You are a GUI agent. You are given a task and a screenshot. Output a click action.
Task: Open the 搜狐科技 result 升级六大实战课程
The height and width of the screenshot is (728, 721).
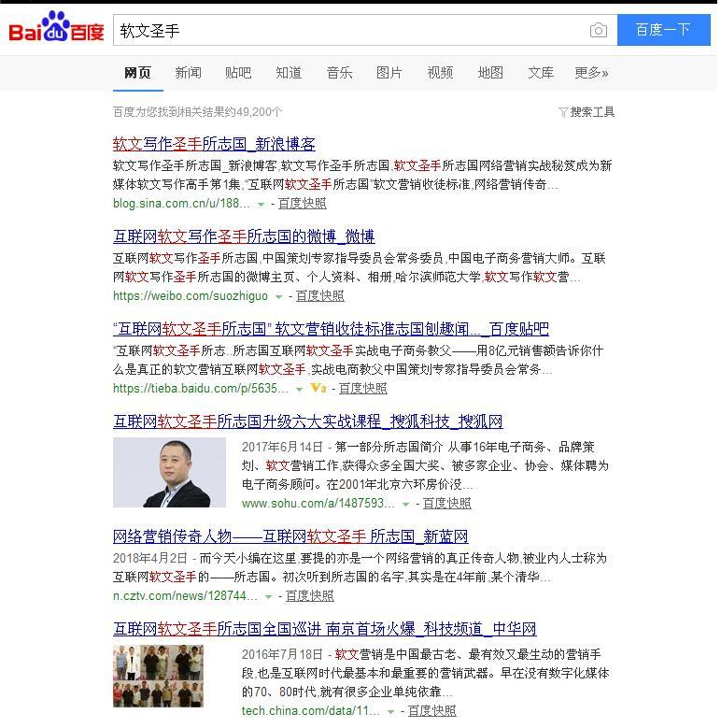[307, 421]
